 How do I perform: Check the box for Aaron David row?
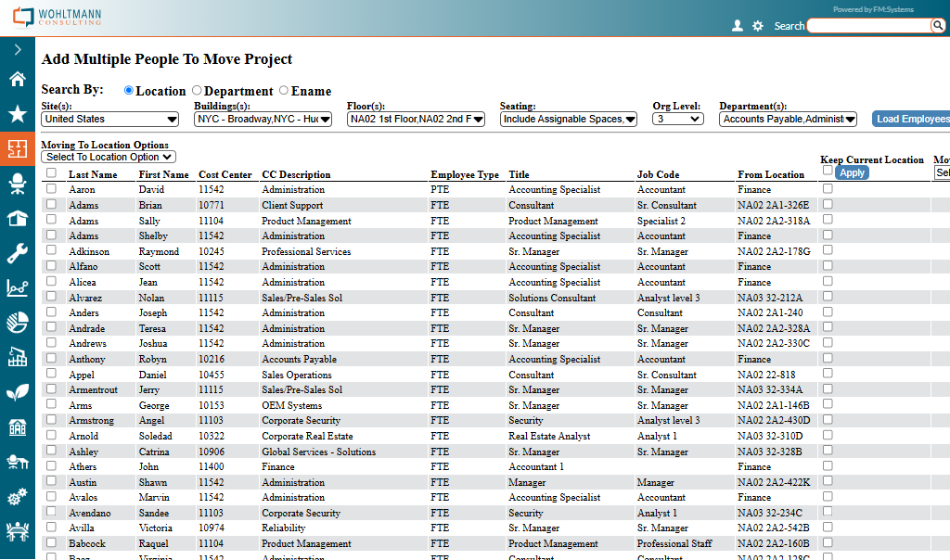pos(51,189)
